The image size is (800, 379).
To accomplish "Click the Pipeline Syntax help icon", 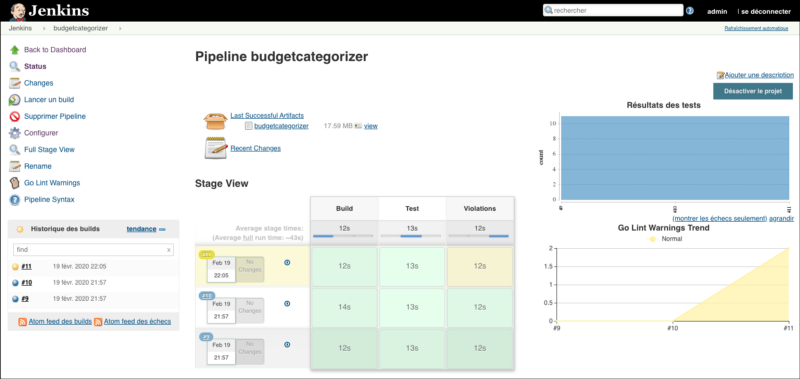I will [x=15, y=199].
